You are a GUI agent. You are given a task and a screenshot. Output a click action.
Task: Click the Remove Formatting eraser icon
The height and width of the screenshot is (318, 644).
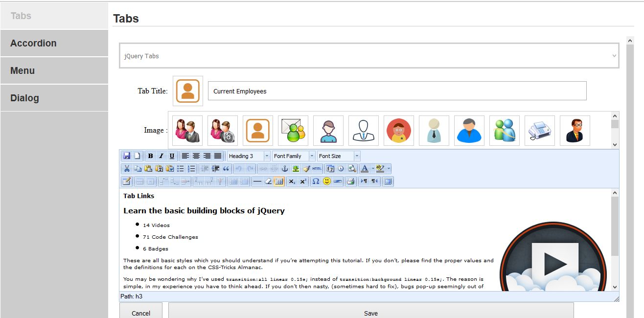(268, 182)
